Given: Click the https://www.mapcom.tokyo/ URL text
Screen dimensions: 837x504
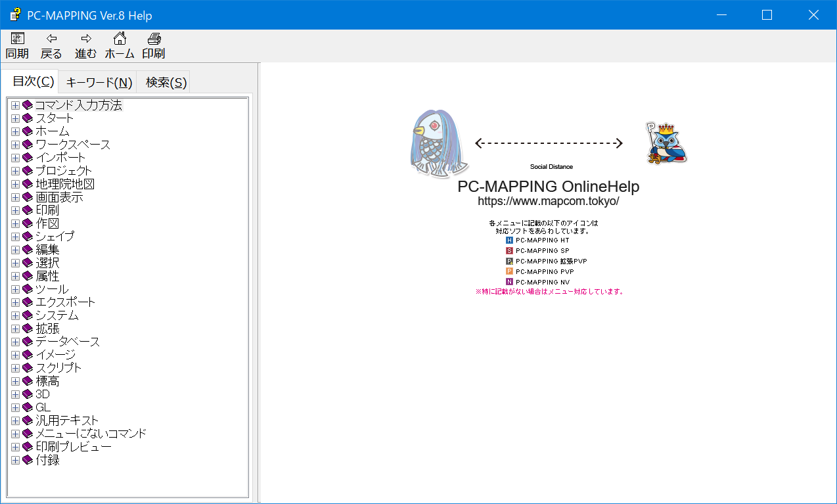Looking at the screenshot, I should pyautogui.click(x=548, y=202).
